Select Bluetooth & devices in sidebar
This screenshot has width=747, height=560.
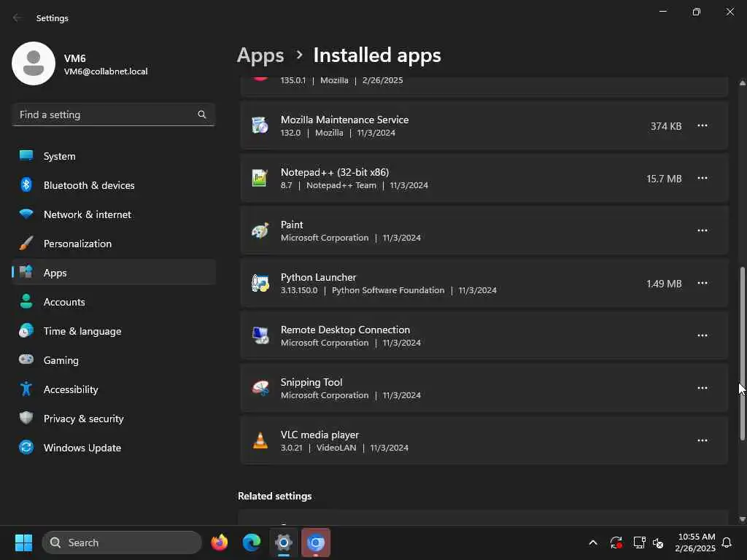tap(89, 185)
